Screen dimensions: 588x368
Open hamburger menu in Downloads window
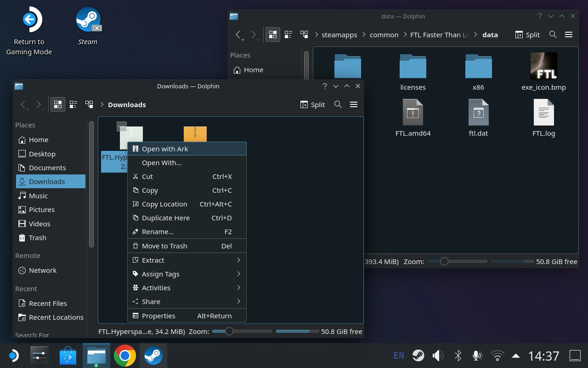click(x=354, y=104)
